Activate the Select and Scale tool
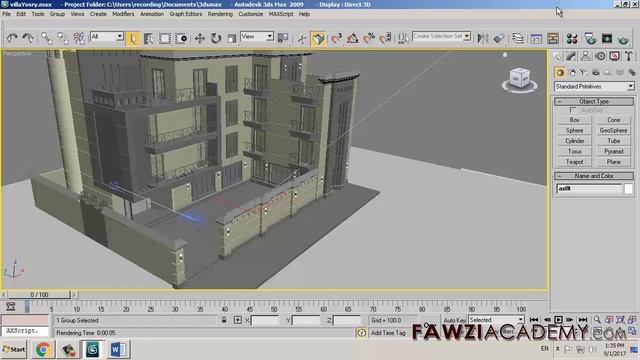 pos(231,38)
